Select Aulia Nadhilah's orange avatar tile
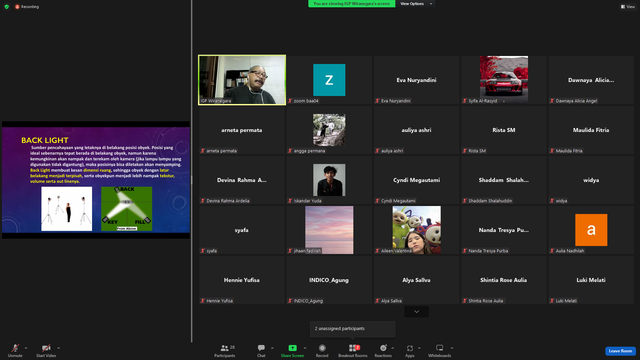The width and height of the screenshot is (640, 360). tap(591, 230)
